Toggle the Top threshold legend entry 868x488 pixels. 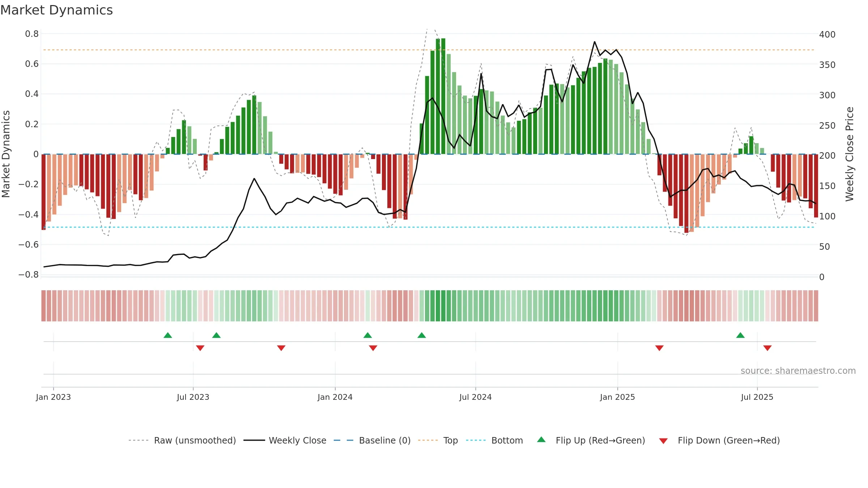438,440
